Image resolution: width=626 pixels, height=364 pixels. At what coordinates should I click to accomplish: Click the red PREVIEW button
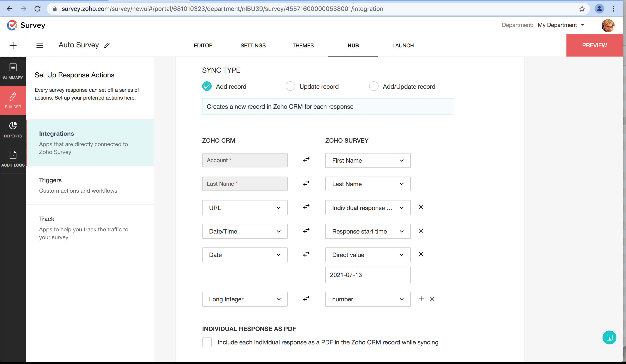[594, 45]
